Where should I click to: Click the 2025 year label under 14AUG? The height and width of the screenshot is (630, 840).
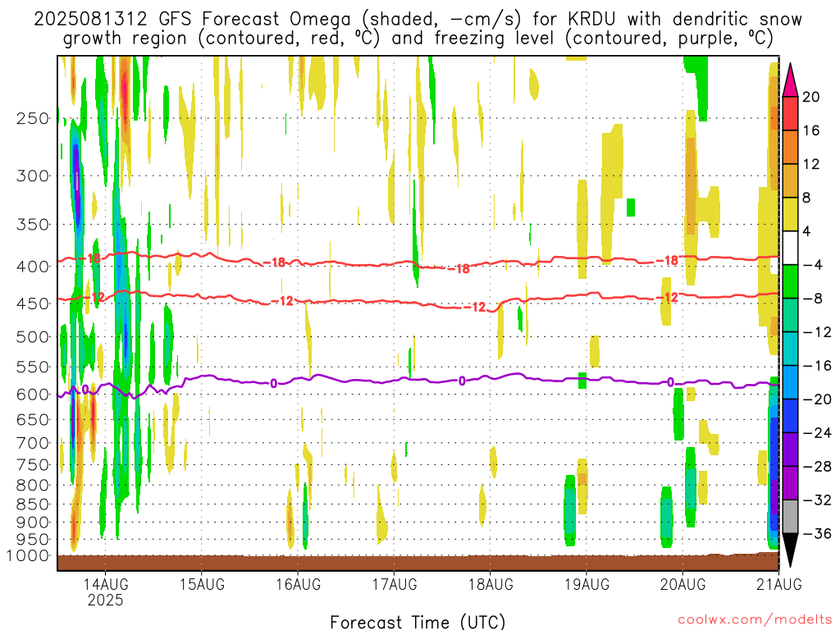(x=106, y=600)
